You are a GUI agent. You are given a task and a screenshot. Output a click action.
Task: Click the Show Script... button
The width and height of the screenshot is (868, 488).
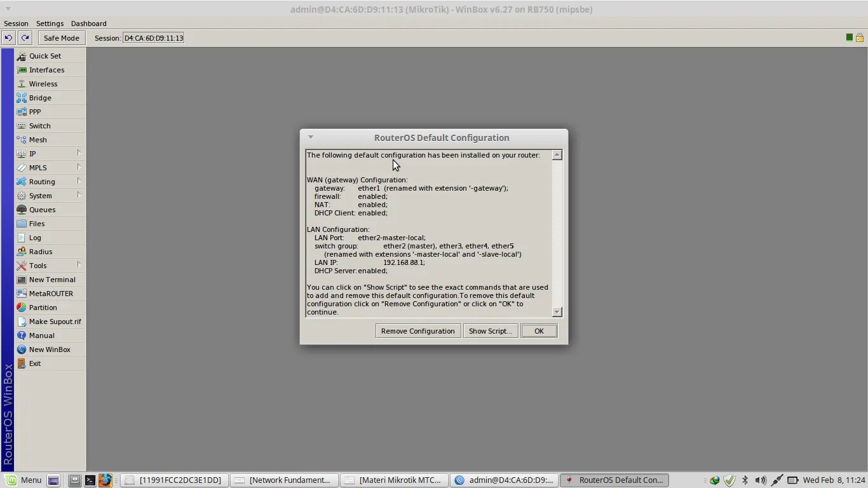[x=490, y=331]
